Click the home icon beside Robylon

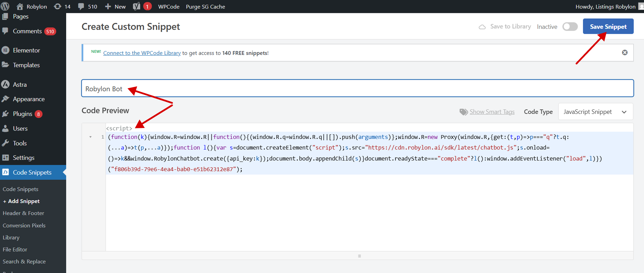(x=20, y=7)
